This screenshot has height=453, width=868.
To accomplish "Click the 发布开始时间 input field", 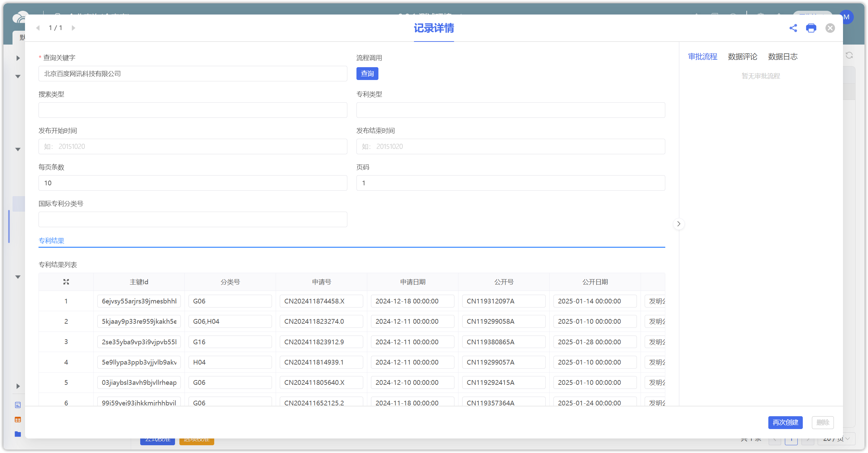I will (x=193, y=146).
